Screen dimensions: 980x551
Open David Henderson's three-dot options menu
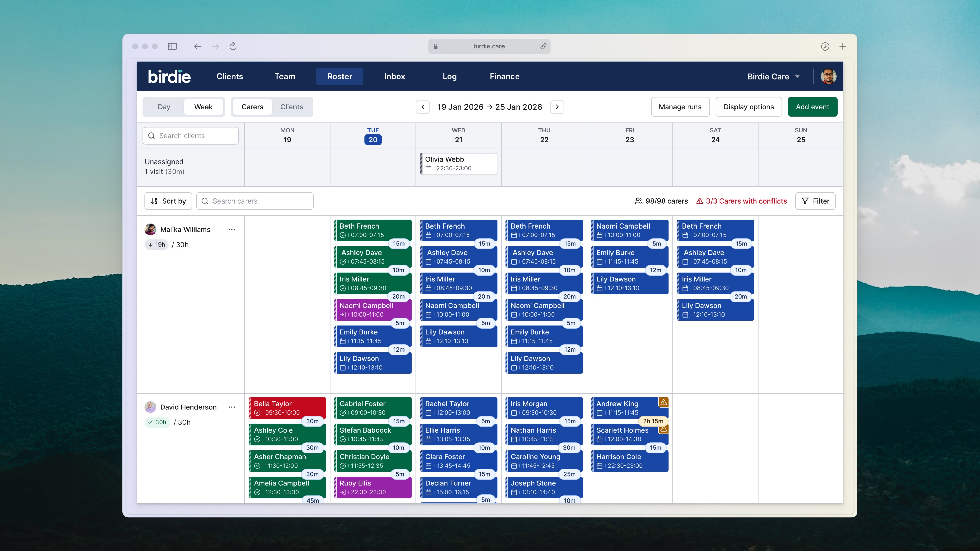pyautogui.click(x=232, y=407)
